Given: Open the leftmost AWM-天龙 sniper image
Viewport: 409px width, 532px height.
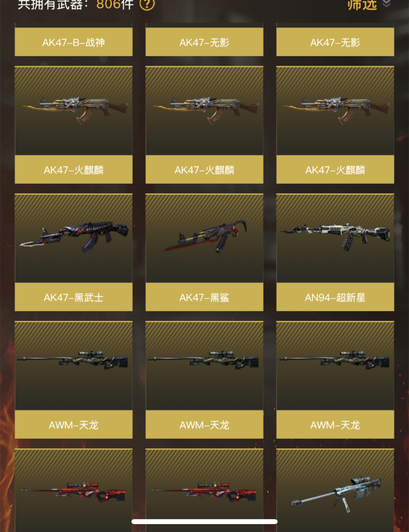Looking at the screenshot, I should click(73, 366).
